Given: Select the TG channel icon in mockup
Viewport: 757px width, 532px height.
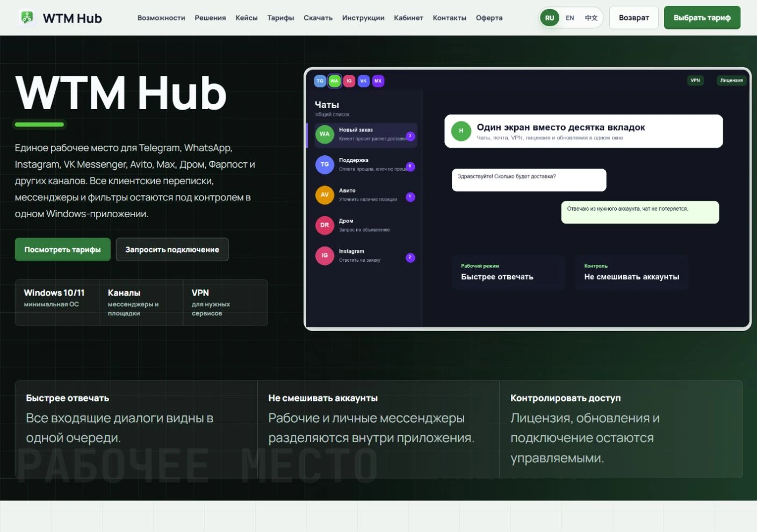Looking at the screenshot, I should click(320, 81).
